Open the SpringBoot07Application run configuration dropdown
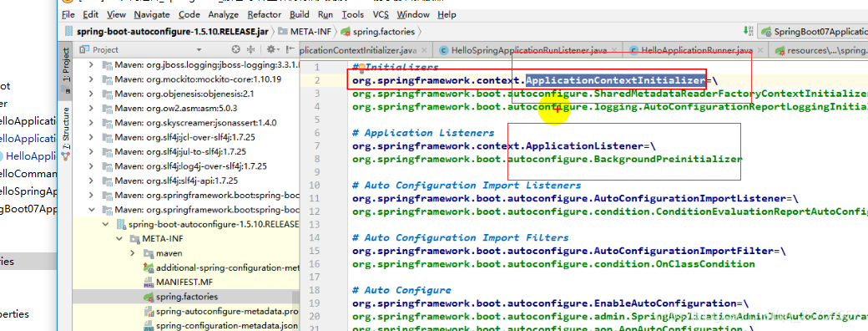The image size is (868, 331). 814,32
